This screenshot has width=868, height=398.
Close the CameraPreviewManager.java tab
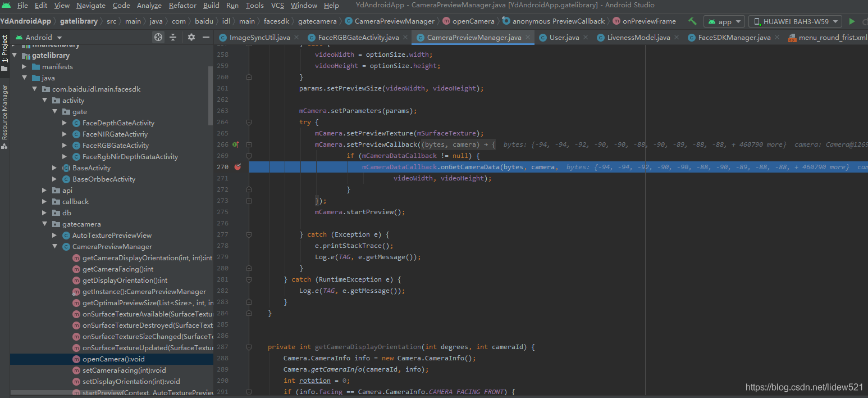[x=529, y=38]
